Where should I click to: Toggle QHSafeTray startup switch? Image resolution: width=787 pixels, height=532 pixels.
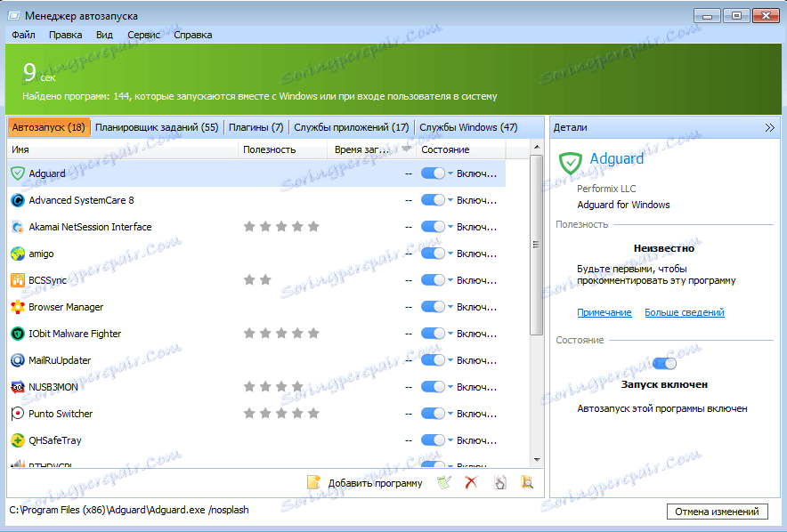433,440
